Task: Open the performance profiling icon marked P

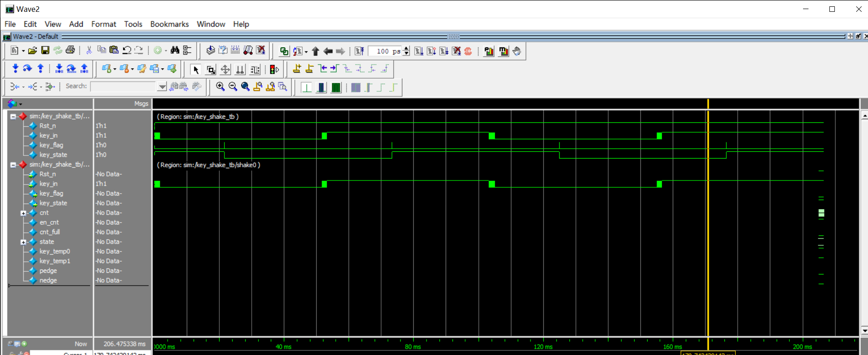Action: tap(489, 51)
